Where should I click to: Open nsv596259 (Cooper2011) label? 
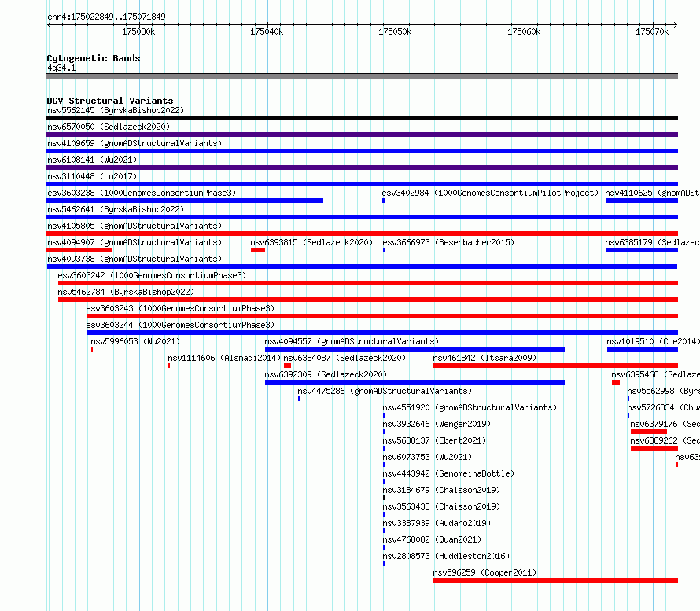pos(484,572)
